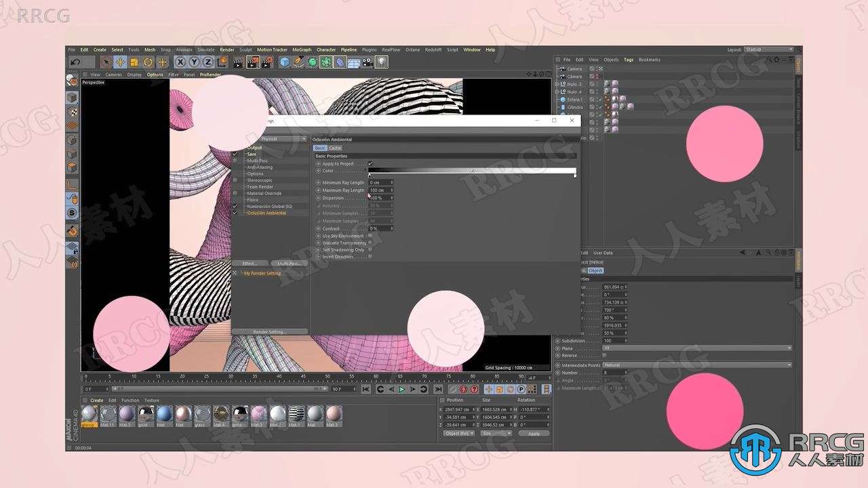Image resolution: width=868 pixels, height=488 pixels.
Task: Enable Self Shadowing Only checkbox
Action: tap(370, 249)
